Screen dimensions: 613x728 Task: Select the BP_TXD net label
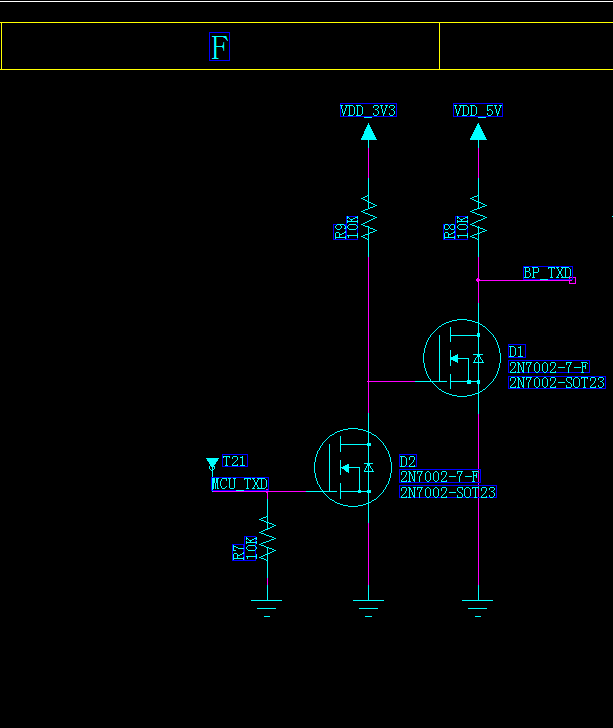pos(548,273)
